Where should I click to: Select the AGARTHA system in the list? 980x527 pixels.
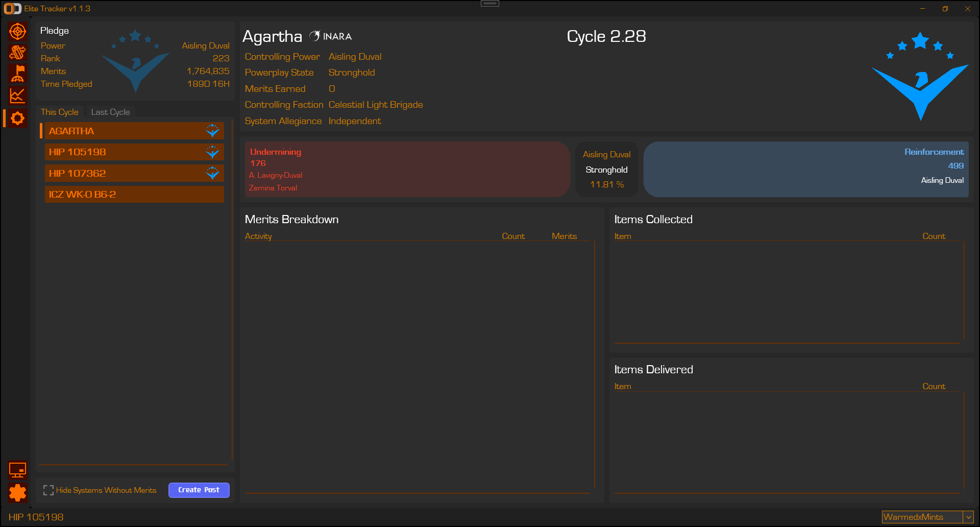(134, 131)
